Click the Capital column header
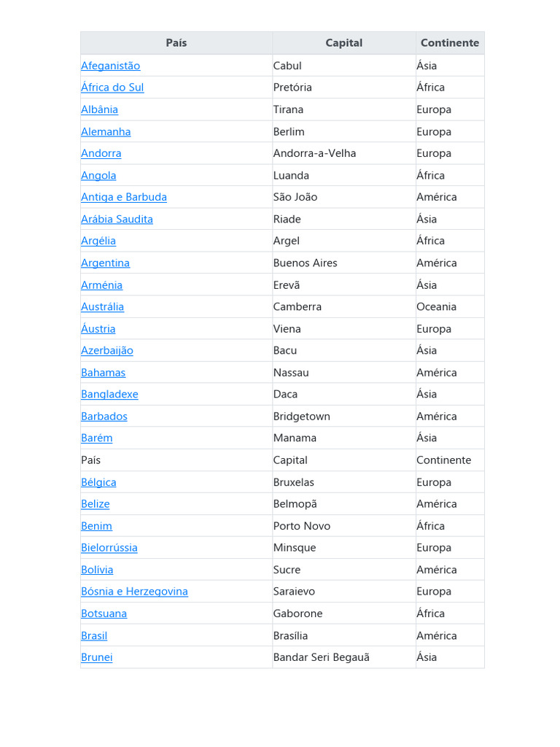 tap(344, 43)
